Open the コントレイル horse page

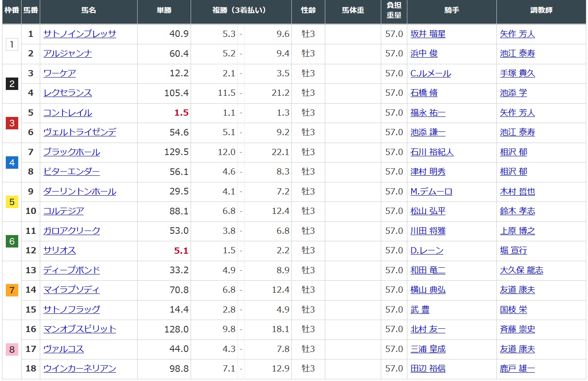pos(68,113)
